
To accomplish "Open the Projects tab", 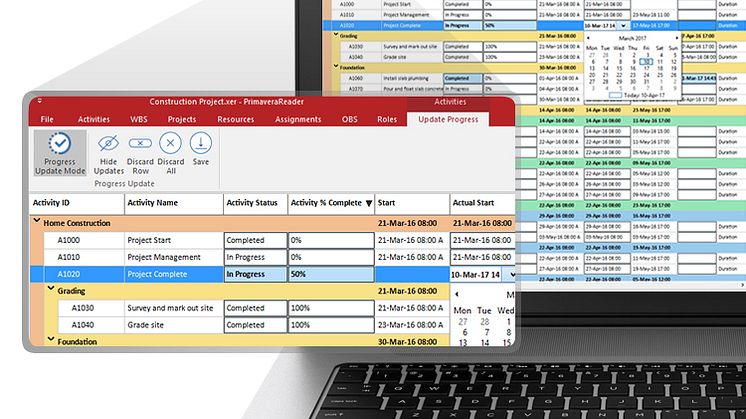I will pos(182,119).
